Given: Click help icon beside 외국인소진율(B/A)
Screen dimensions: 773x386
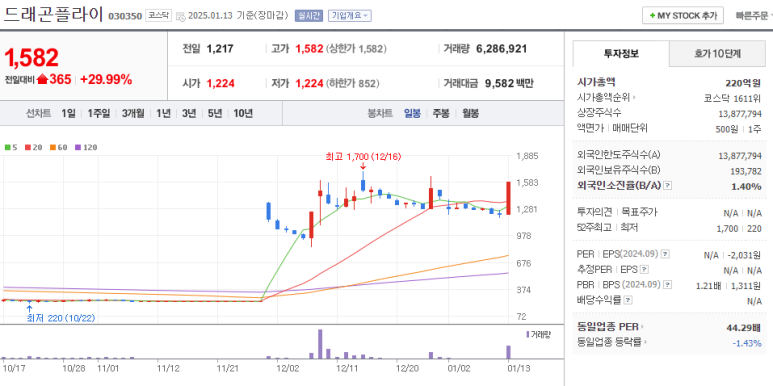Looking at the screenshot, I should point(668,186).
